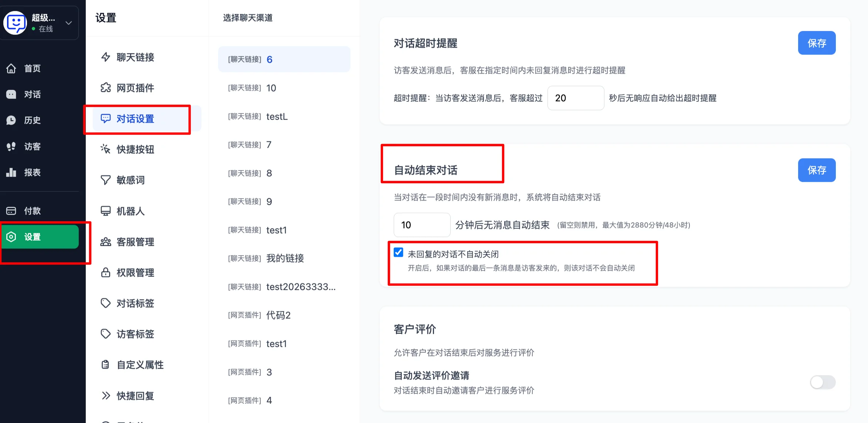Save the 对话超时提醒 settings
This screenshot has width=868, height=423.
[x=817, y=43]
